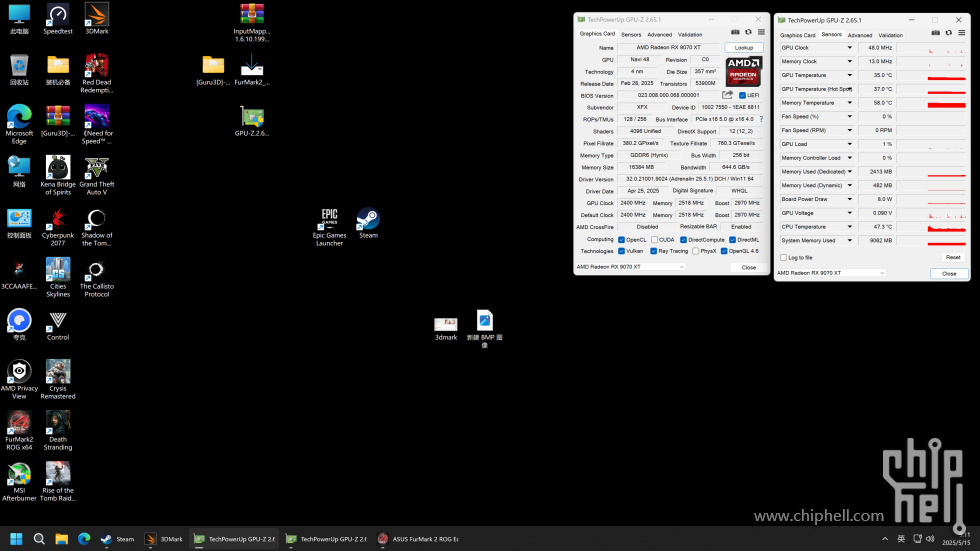Open the GPU Temperature sensor dropdown

pos(849,75)
